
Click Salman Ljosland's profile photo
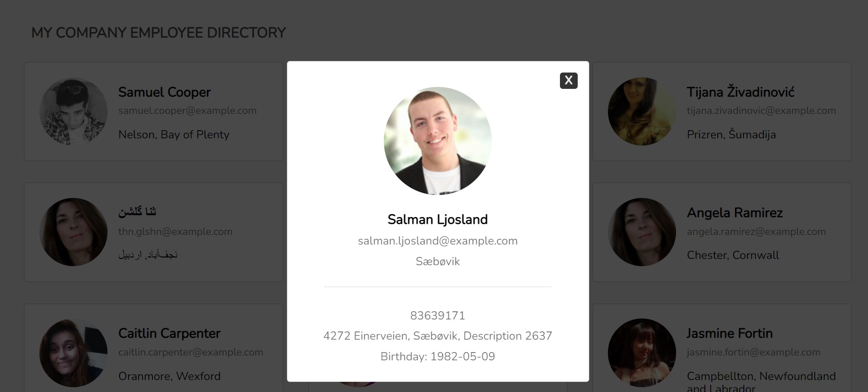point(438,141)
